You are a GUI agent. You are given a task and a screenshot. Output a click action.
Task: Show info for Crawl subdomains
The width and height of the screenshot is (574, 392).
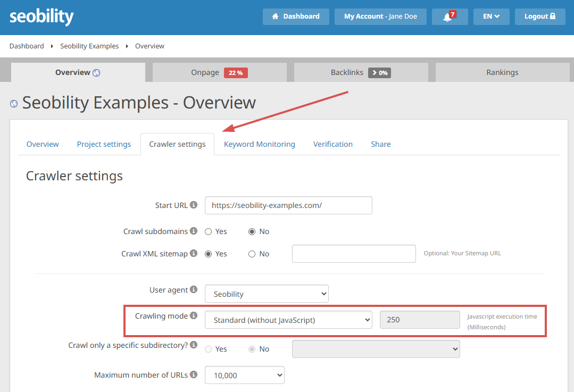(194, 231)
